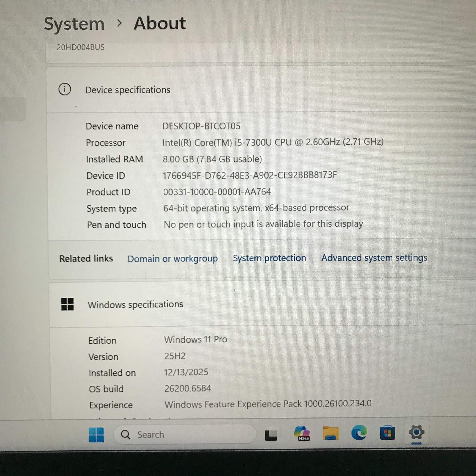Open the System protection link

point(269,258)
